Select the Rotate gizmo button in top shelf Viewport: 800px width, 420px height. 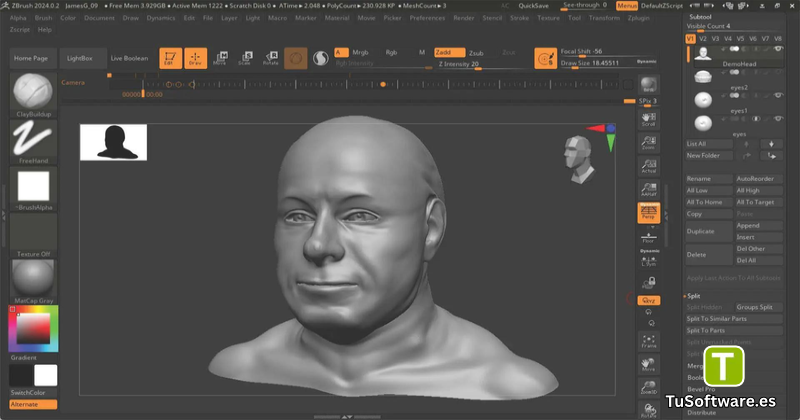(270, 58)
